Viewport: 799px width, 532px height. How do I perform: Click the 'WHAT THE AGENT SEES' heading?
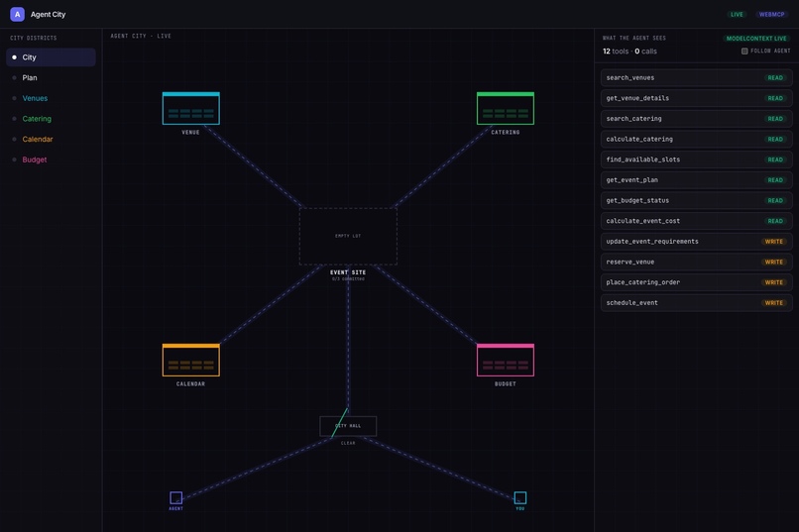coord(633,39)
